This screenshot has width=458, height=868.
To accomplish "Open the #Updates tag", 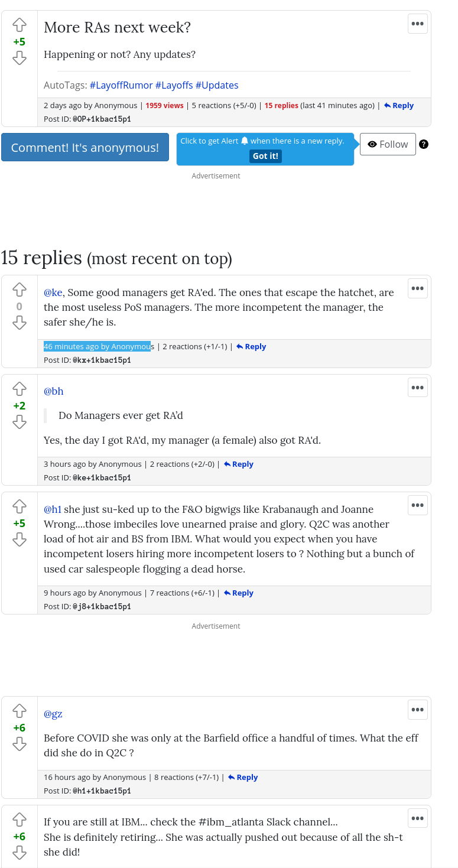I will [x=217, y=85].
